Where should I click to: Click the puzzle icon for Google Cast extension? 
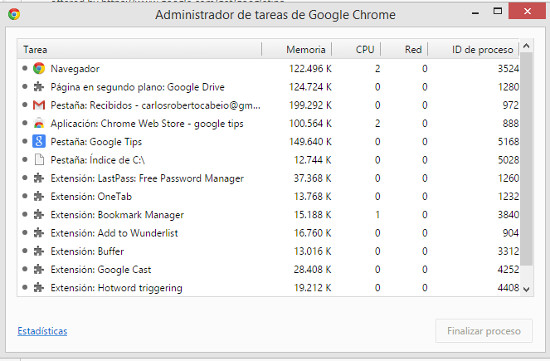point(39,269)
